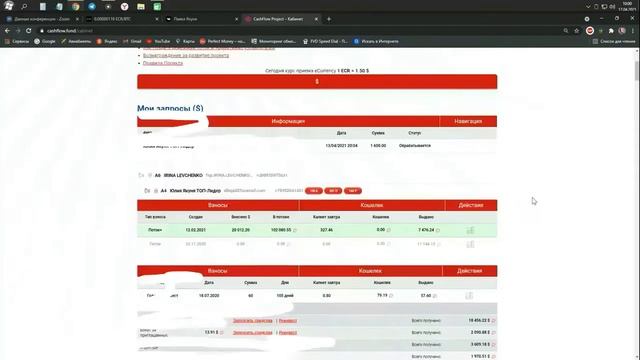This screenshot has width=640, height=360.
Task: Click the first red pill button beside A4 row
Action: pyautogui.click(x=313, y=191)
